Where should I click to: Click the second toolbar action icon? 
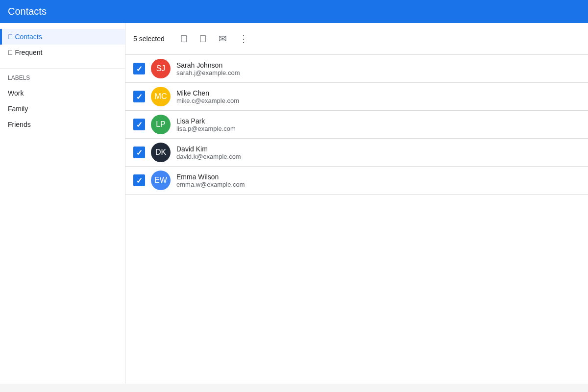[203, 38]
